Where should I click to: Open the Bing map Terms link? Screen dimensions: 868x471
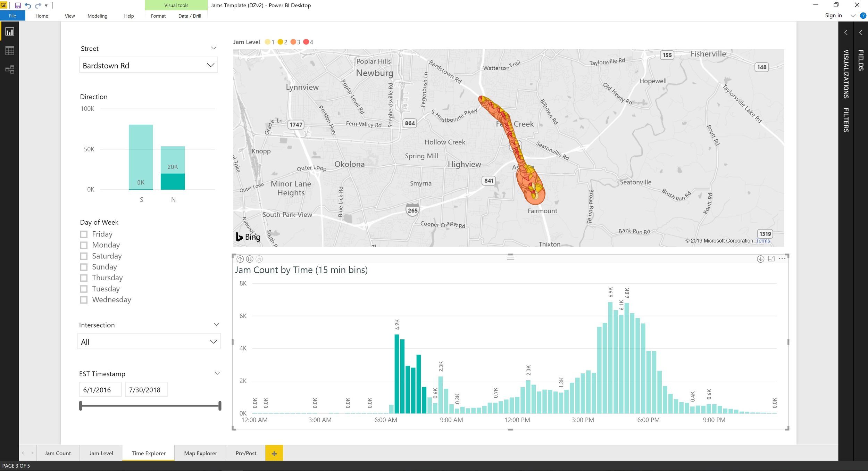[x=763, y=241]
